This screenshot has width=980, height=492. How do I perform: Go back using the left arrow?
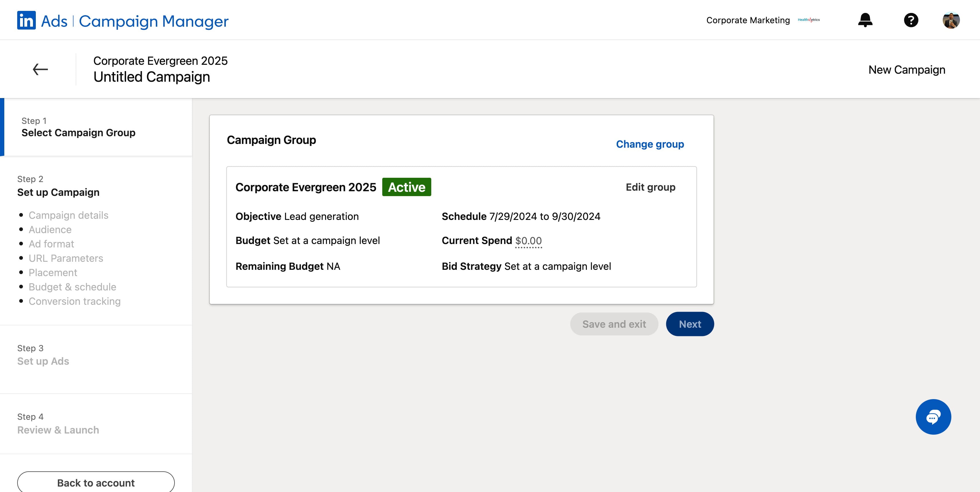coord(40,69)
